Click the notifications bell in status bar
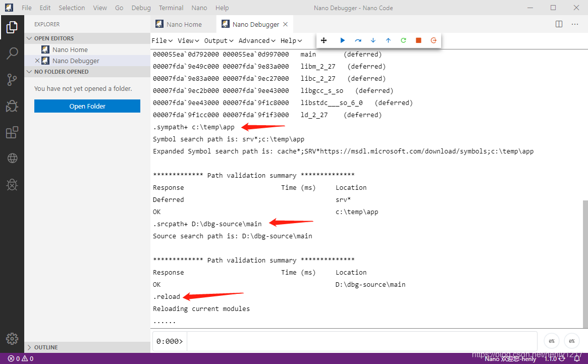 tap(577, 359)
